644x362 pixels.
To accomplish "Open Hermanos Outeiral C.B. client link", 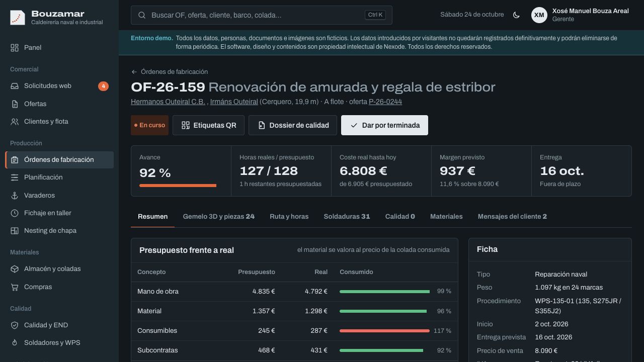I will click(168, 102).
